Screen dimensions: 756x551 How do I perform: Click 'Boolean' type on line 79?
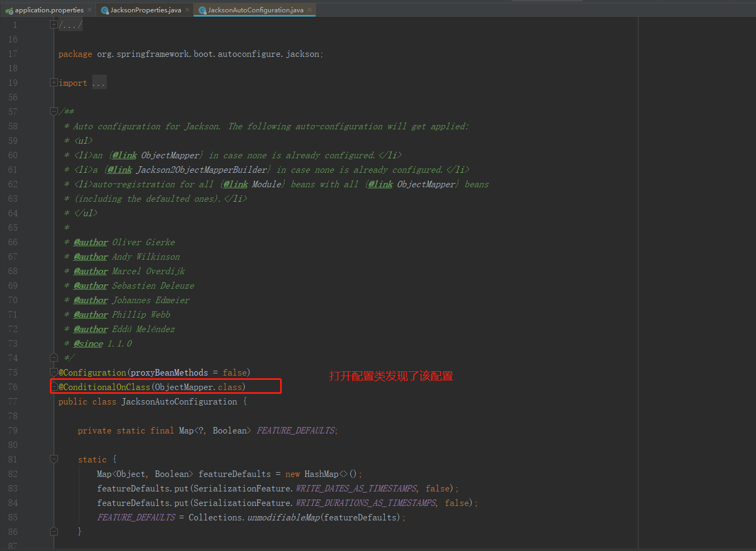coord(230,430)
